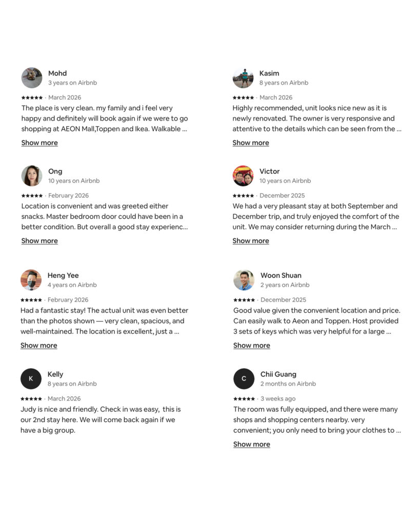Open Ong's profile picture
Image resolution: width=420 pixels, height=525 pixels.
pyautogui.click(x=32, y=176)
